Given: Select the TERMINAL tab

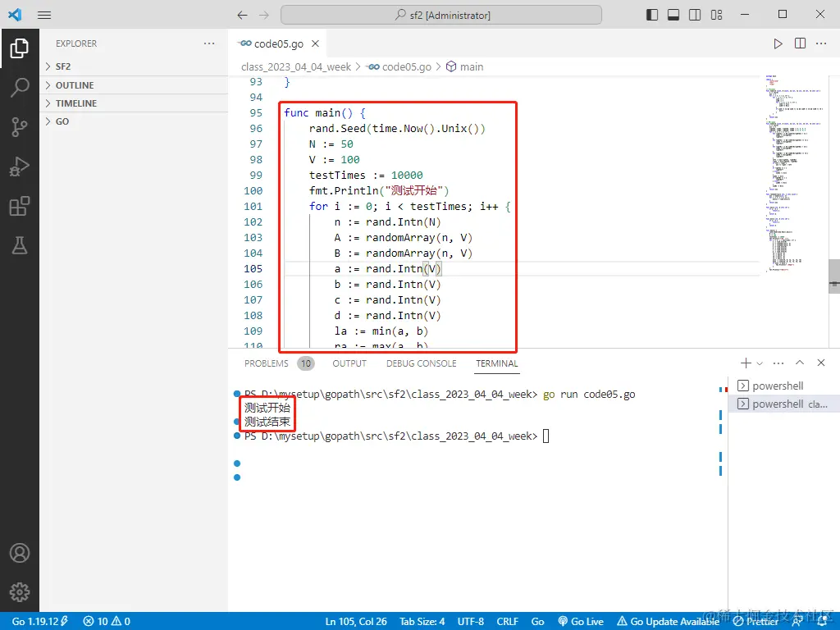Looking at the screenshot, I should pyautogui.click(x=496, y=363).
